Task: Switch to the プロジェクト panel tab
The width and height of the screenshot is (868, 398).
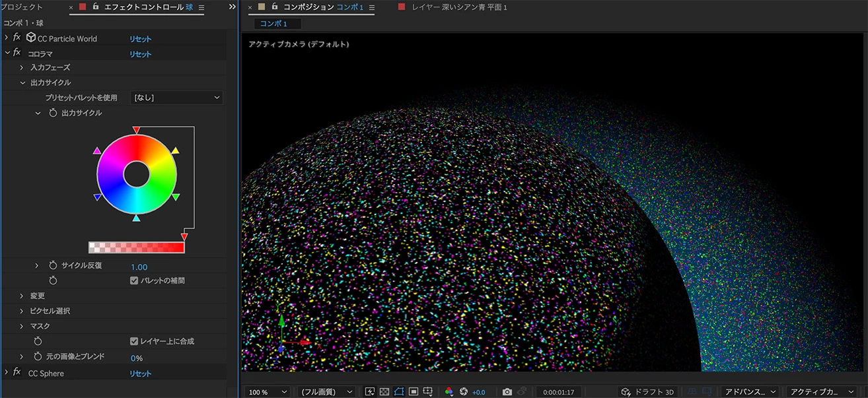Action: point(21,7)
